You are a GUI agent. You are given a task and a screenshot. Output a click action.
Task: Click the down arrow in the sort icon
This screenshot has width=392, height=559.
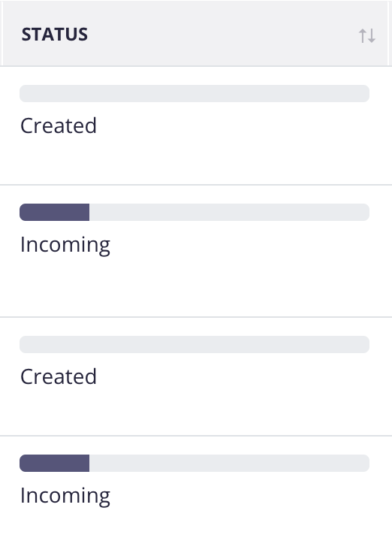[x=372, y=35]
